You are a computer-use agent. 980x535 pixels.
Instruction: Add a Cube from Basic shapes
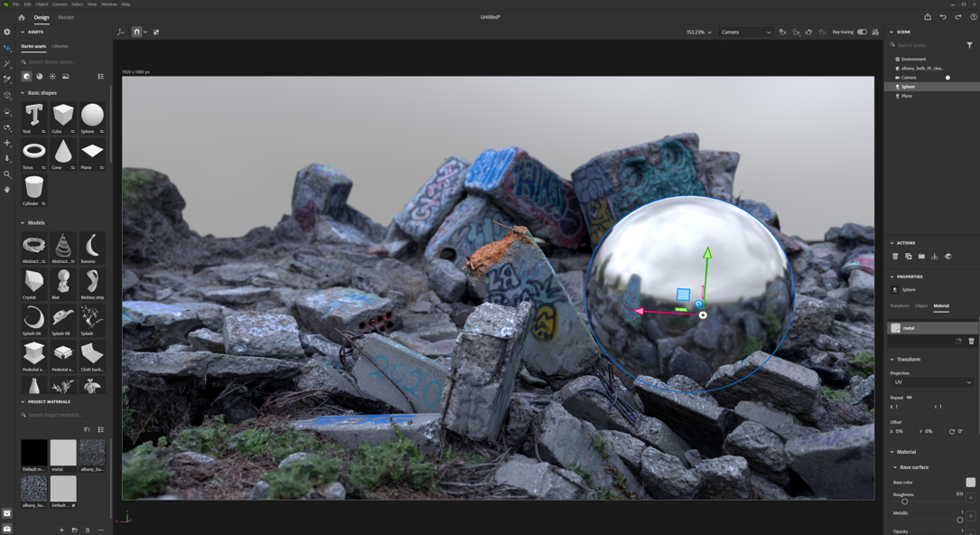coord(63,114)
